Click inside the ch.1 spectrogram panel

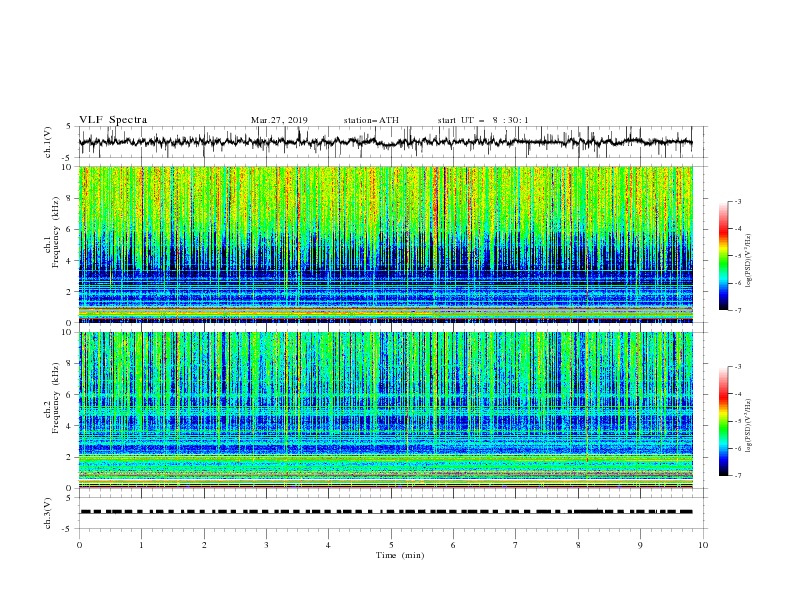pos(385,244)
